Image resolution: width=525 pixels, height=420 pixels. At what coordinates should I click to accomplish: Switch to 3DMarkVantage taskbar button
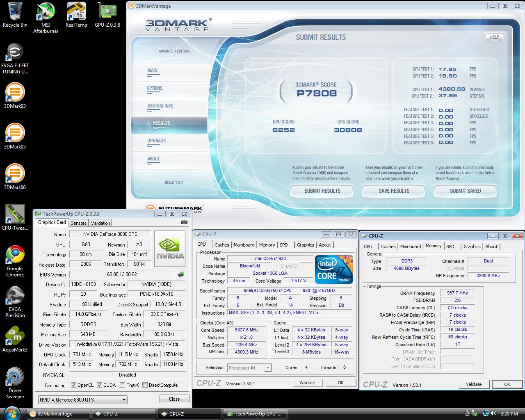[x=58, y=414]
